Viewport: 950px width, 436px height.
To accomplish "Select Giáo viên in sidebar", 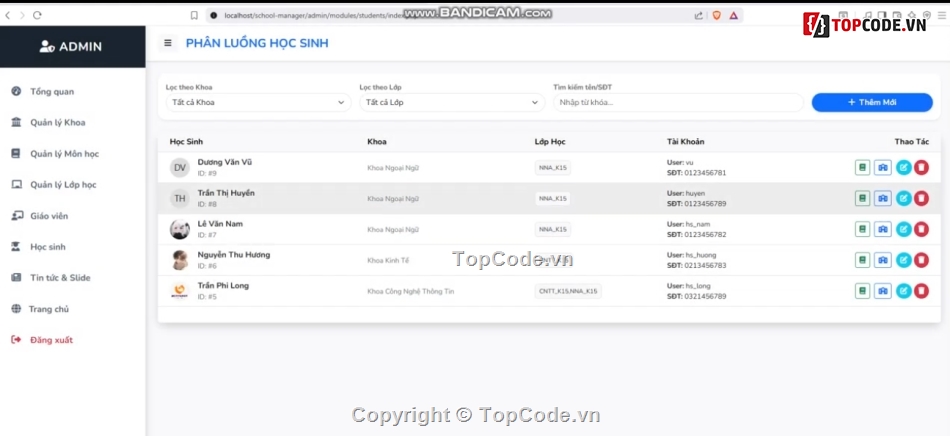I will point(47,216).
